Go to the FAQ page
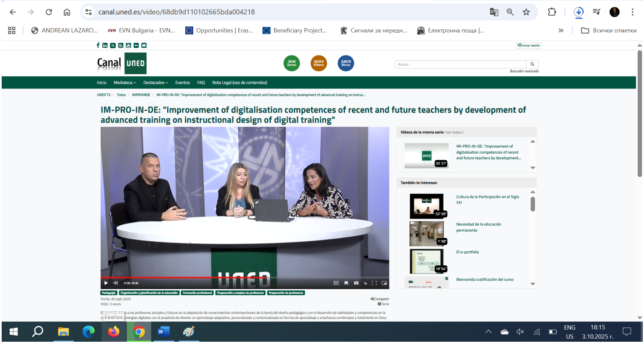Image resolution: width=644 pixels, height=342 pixels. [201, 83]
